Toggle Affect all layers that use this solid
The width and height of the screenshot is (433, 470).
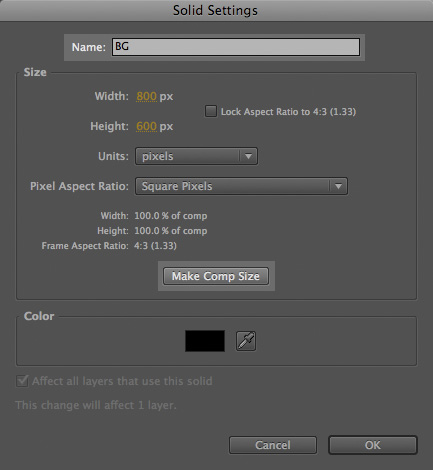pos(22,381)
